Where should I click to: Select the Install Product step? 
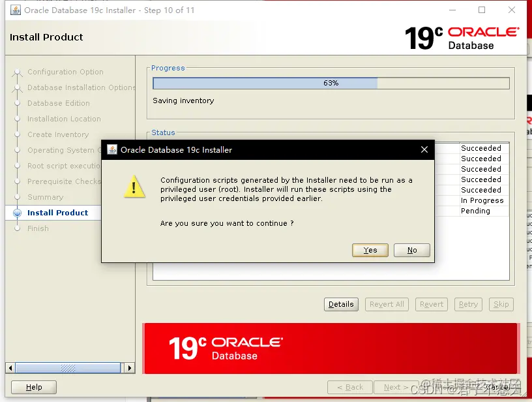point(57,213)
